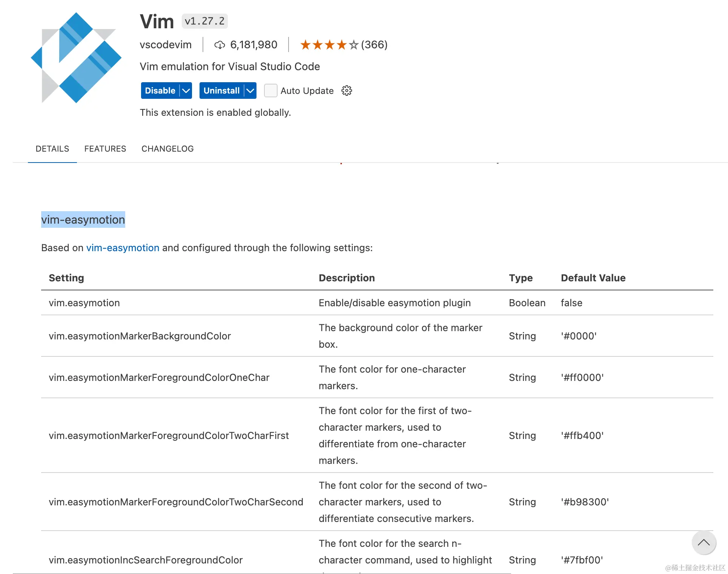This screenshot has width=728, height=574.
Task: Click the vscodevim publisher name
Action: pyautogui.click(x=166, y=45)
